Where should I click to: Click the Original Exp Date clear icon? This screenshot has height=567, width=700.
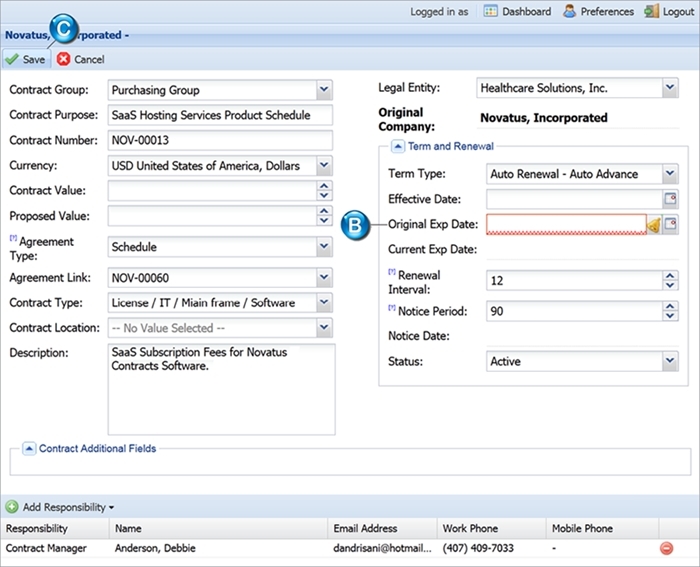click(x=654, y=225)
